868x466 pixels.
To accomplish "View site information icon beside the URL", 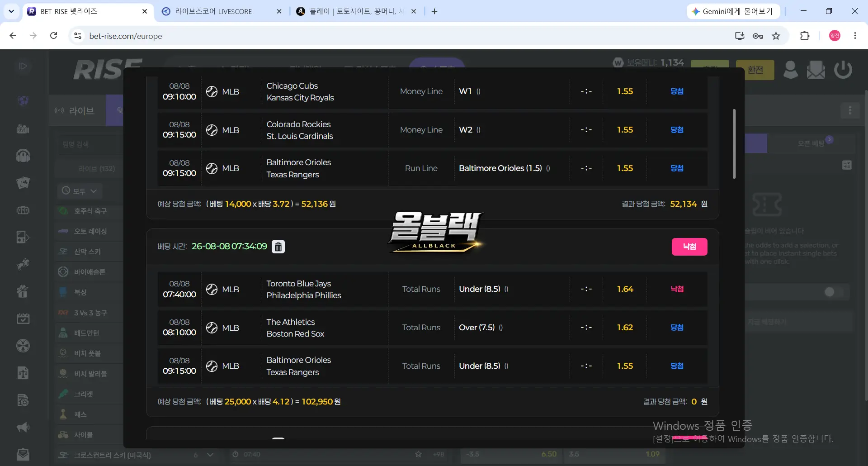I will click(78, 36).
